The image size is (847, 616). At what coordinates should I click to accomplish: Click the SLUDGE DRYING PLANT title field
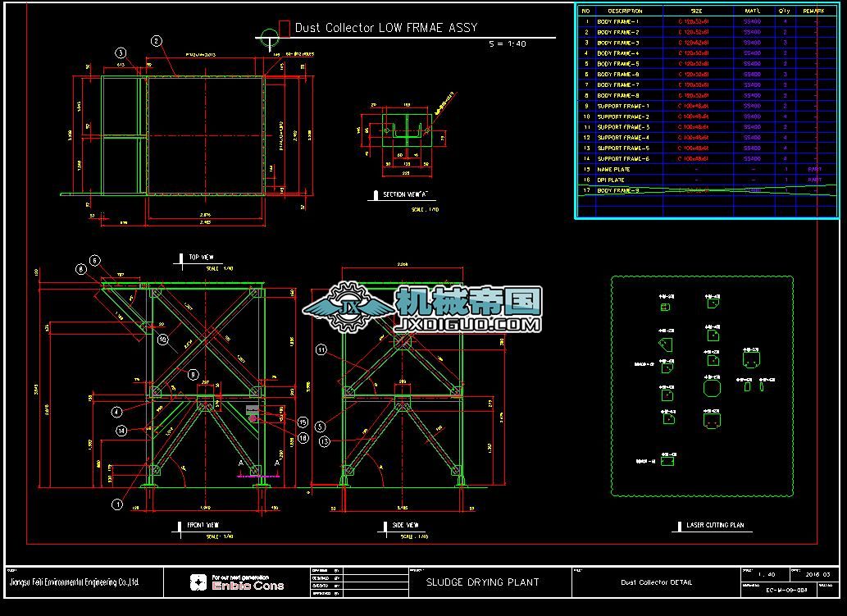pos(482,582)
